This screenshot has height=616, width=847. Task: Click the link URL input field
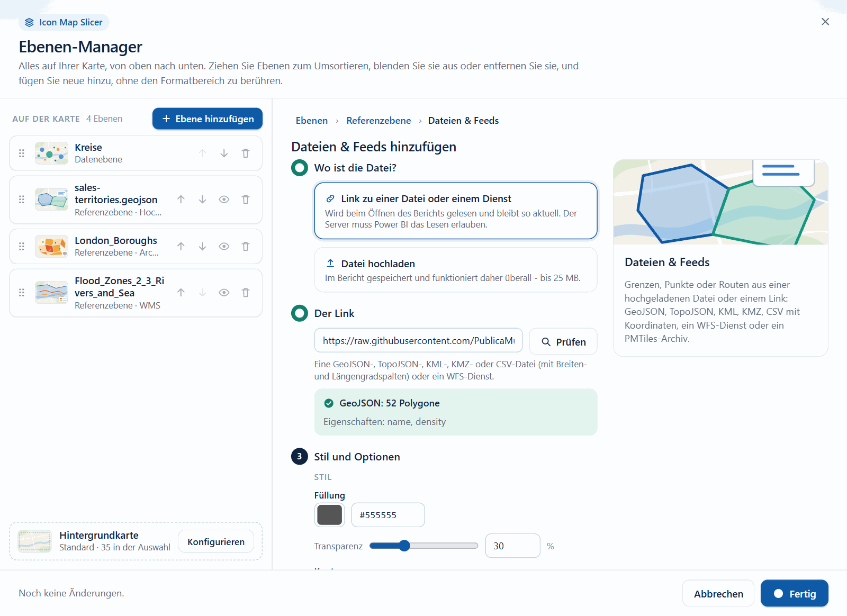419,341
